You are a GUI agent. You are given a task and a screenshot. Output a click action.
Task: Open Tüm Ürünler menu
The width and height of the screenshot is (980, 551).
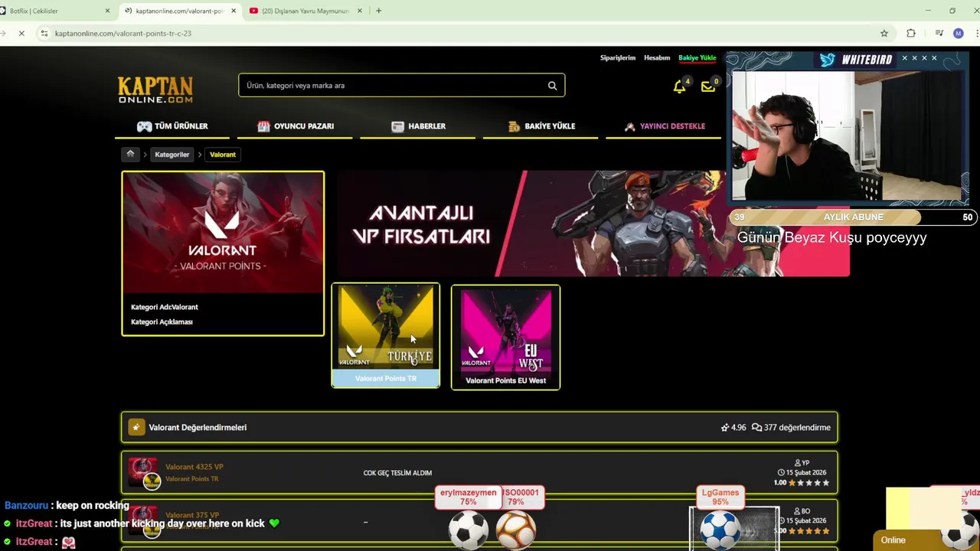[172, 126]
